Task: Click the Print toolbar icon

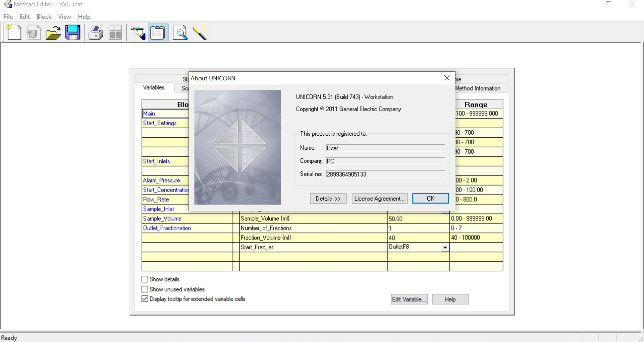Action: 96,32
